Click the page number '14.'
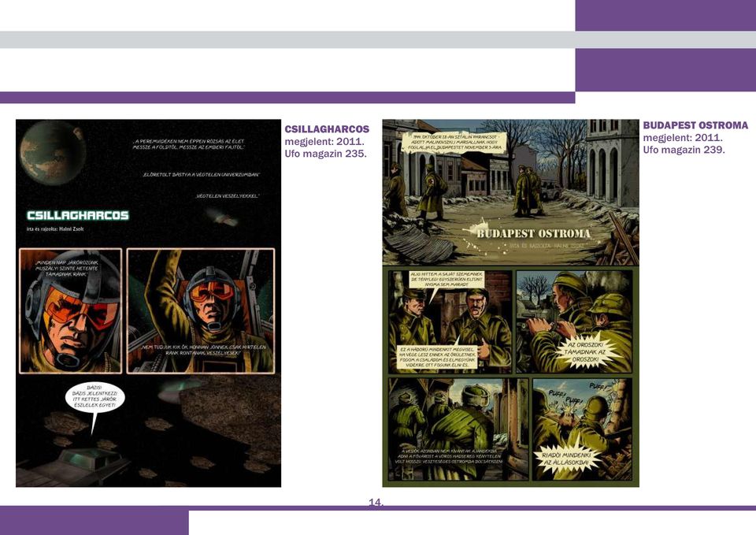Screen dimensions: 756x535 pyautogui.click(x=376, y=502)
